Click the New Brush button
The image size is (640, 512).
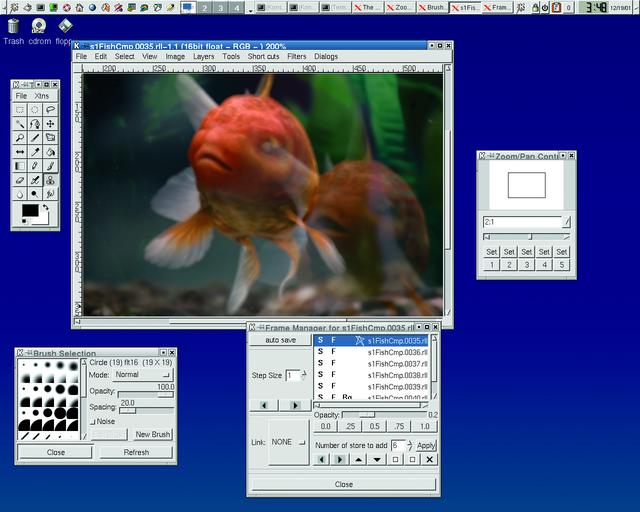point(153,434)
